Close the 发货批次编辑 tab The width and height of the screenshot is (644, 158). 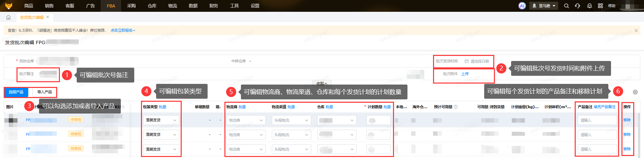click(x=47, y=17)
